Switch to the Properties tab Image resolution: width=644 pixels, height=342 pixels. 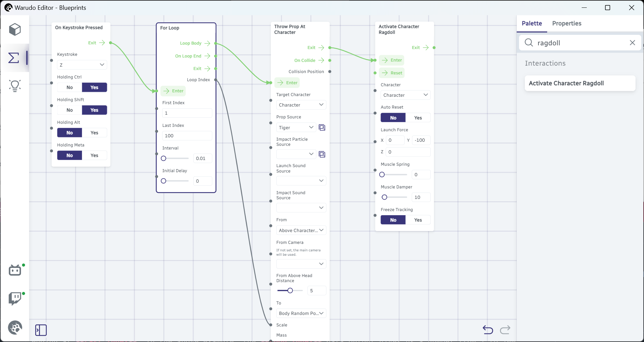(566, 23)
